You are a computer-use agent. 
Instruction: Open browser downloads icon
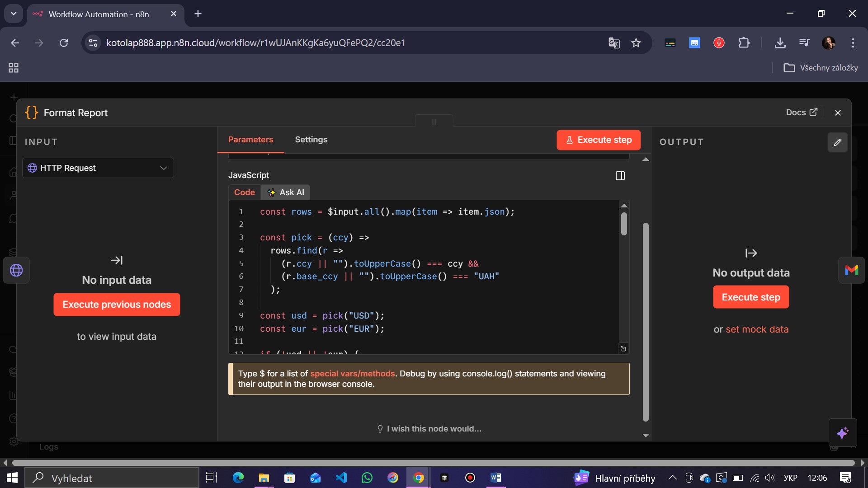tap(780, 43)
